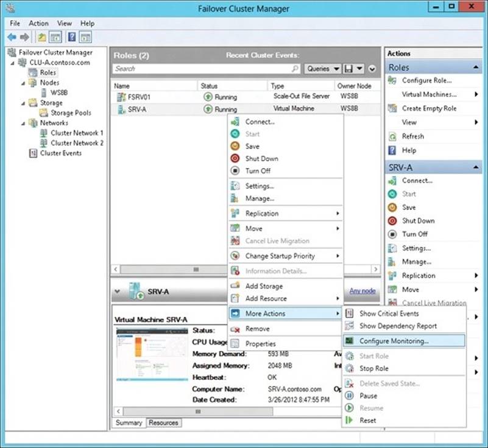Click the Add Resource icon in the context menu
Viewport: 488px width, 448px height.
pos(235,298)
